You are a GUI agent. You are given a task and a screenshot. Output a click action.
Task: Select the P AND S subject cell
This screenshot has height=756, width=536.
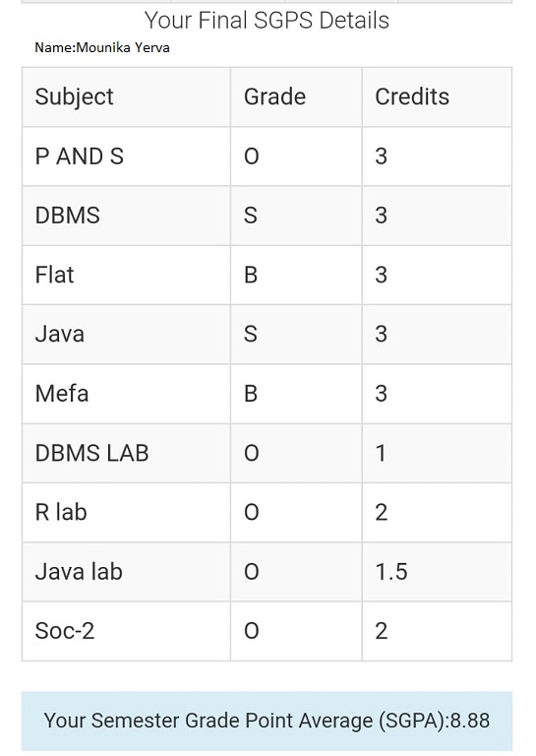tap(126, 157)
